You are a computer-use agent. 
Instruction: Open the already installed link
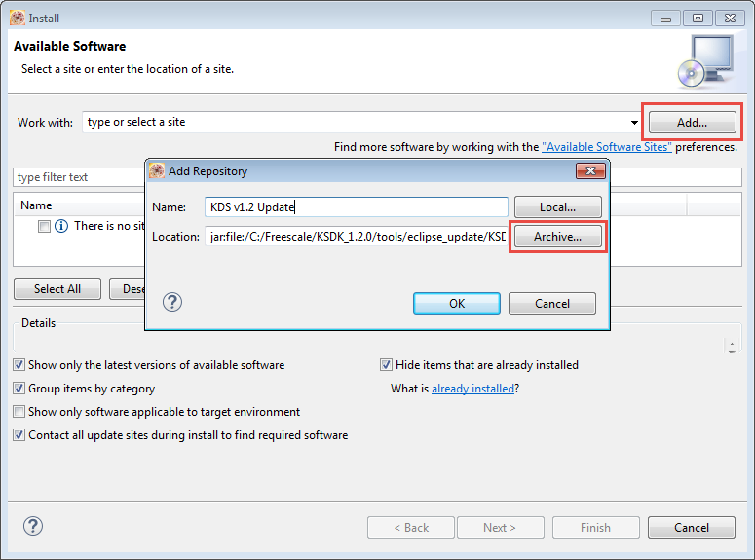click(472, 389)
